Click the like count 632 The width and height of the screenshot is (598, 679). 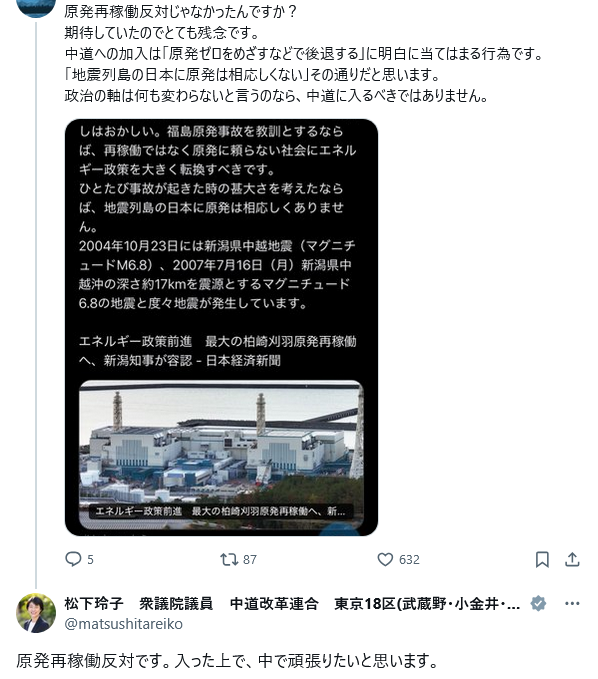409,559
